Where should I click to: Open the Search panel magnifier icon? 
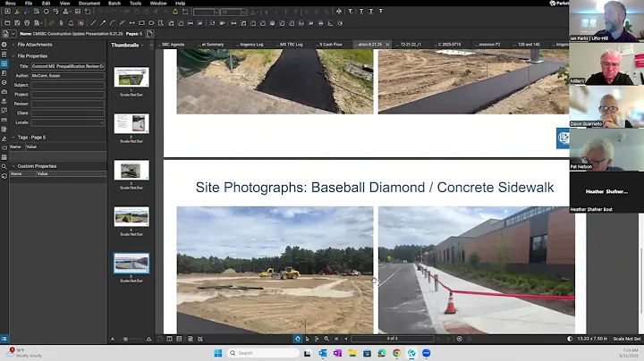4,166
